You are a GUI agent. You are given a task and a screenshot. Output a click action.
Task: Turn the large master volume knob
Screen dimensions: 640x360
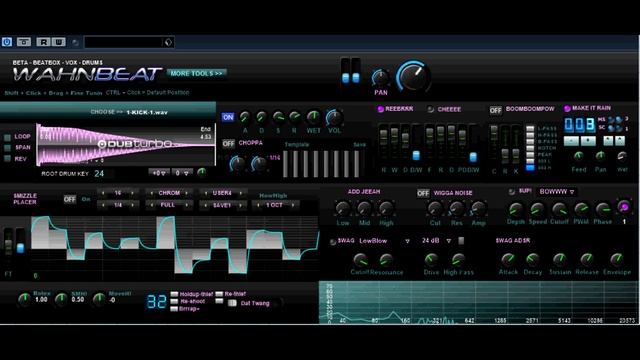pyautogui.click(x=413, y=76)
